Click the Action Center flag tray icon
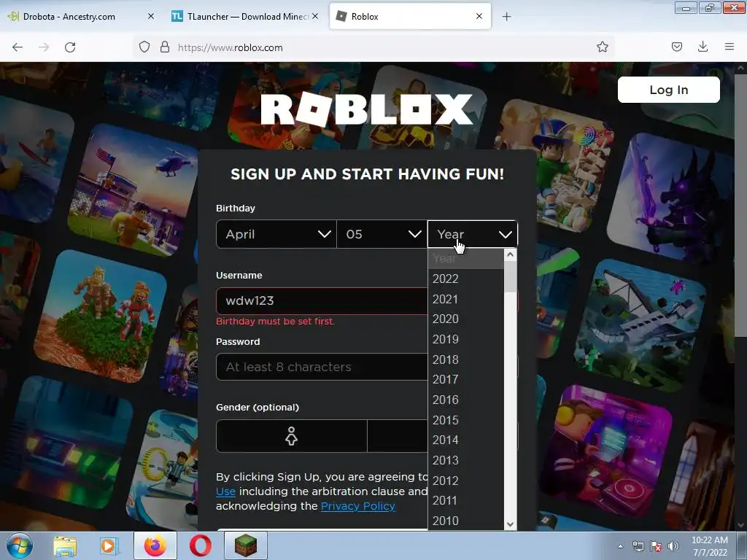The image size is (747, 560). pos(656,546)
